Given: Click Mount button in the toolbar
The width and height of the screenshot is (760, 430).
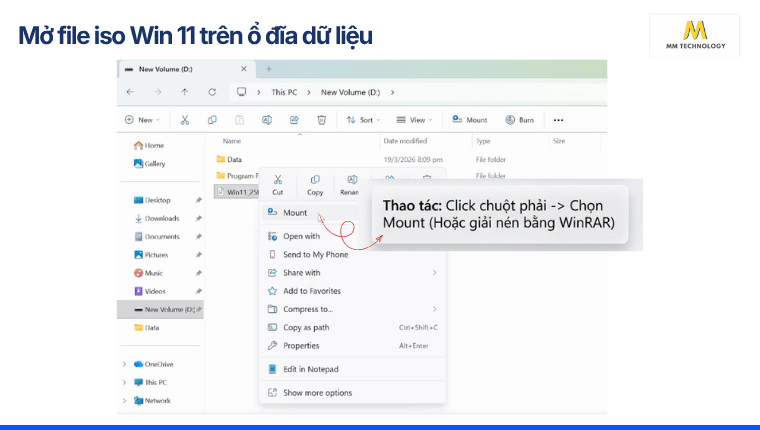Looking at the screenshot, I should (x=470, y=120).
